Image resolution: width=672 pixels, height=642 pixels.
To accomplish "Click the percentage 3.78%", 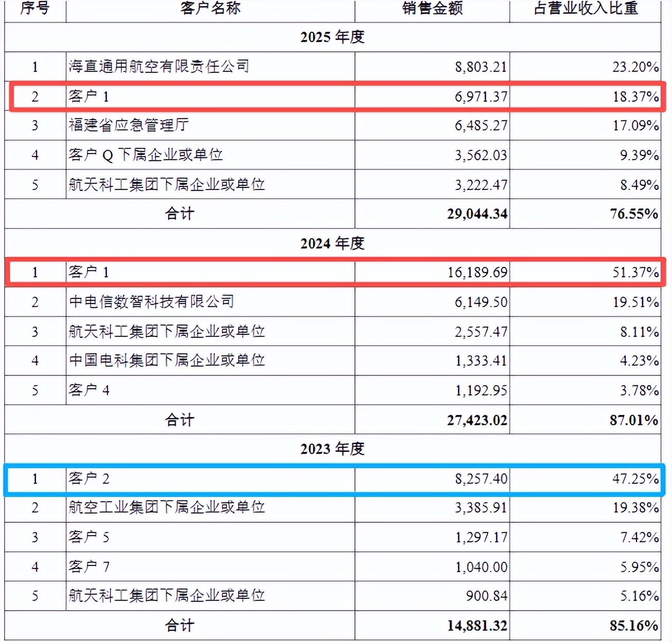I will pyautogui.click(x=639, y=390).
